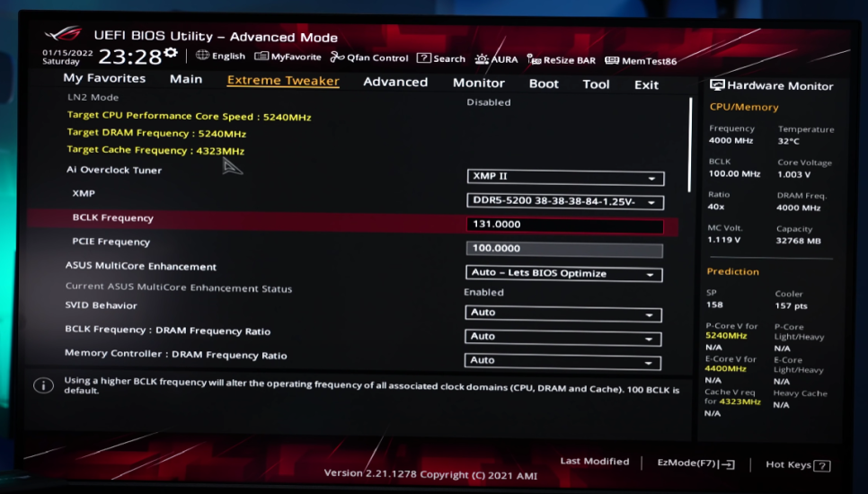Click the settings list vertical scrollbar

[x=690, y=145]
